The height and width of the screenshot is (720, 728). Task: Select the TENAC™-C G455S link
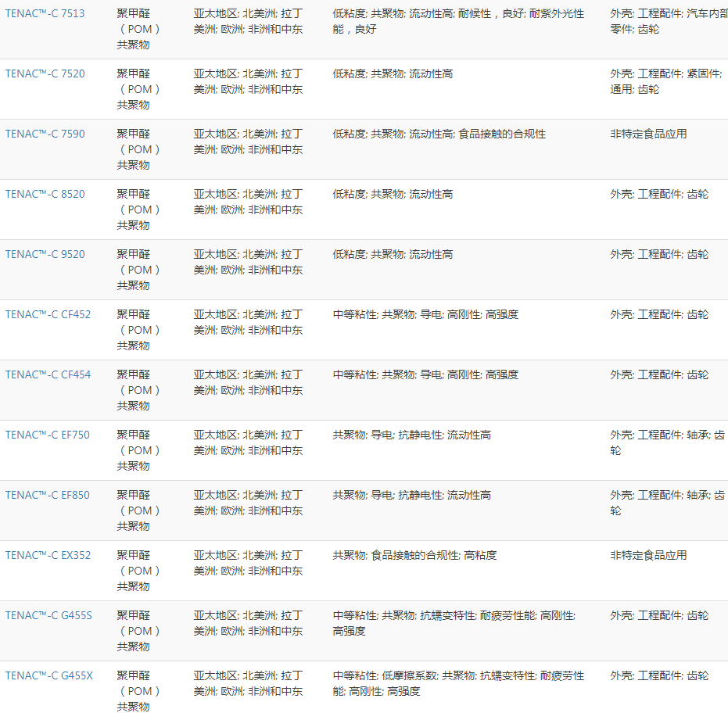tap(48, 616)
